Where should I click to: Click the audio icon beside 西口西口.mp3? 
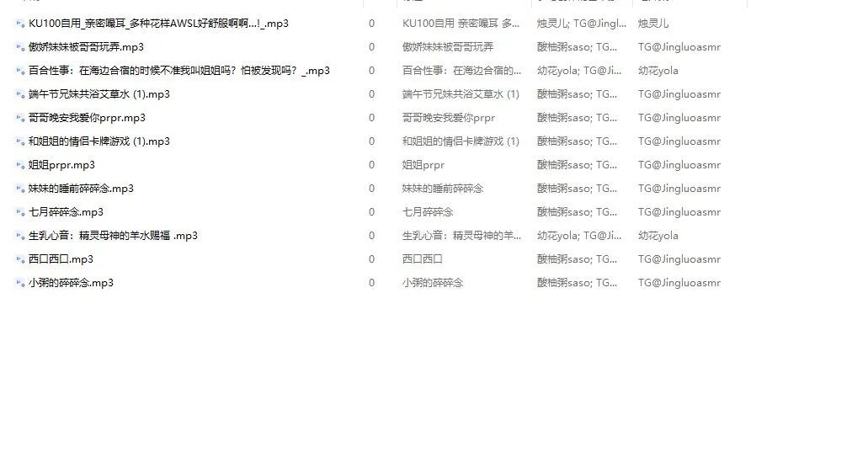20,259
